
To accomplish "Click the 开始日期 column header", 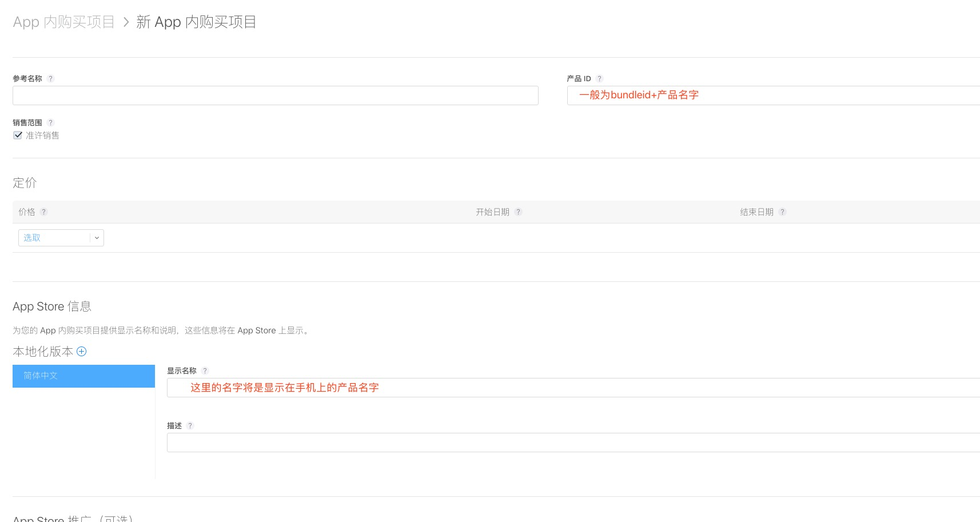I will (492, 212).
